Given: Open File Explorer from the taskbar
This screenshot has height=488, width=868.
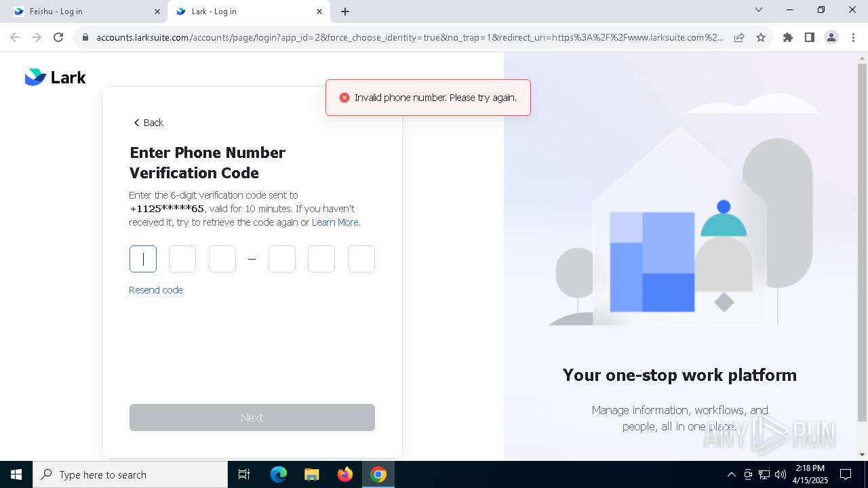Looking at the screenshot, I should tap(311, 474).
